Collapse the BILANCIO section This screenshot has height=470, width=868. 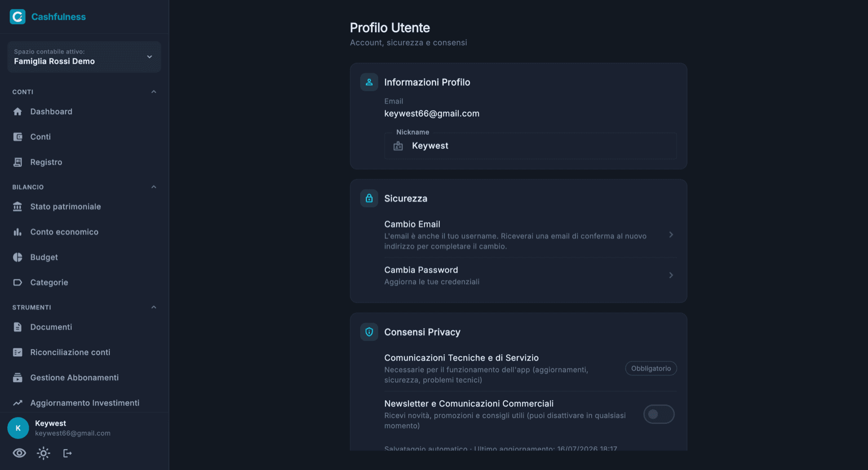point(154,187)
